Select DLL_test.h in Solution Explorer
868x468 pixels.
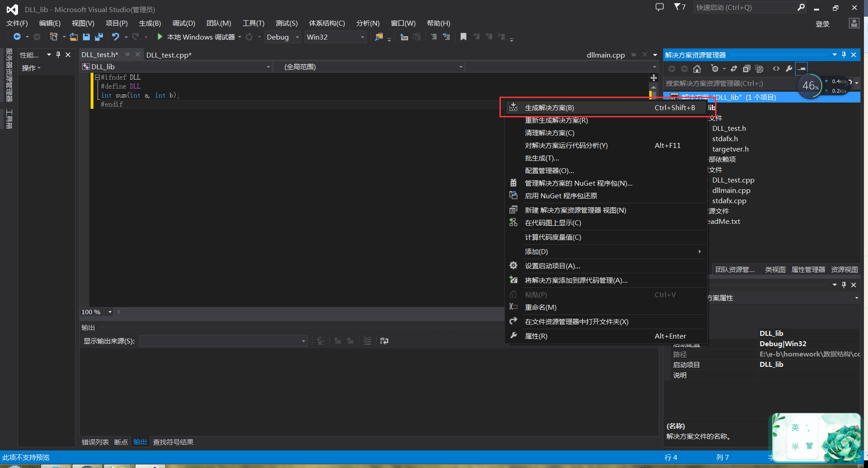click(x=729, y=129)
